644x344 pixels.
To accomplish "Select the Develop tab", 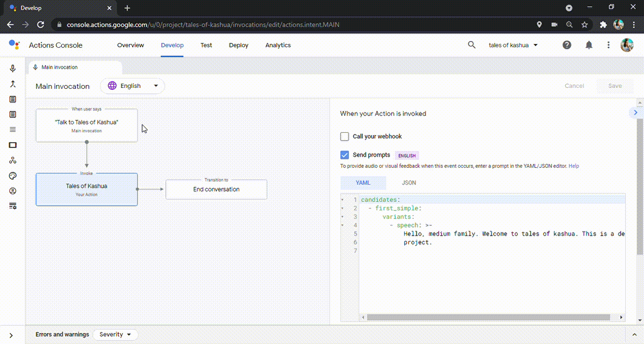I will (172, 45).
